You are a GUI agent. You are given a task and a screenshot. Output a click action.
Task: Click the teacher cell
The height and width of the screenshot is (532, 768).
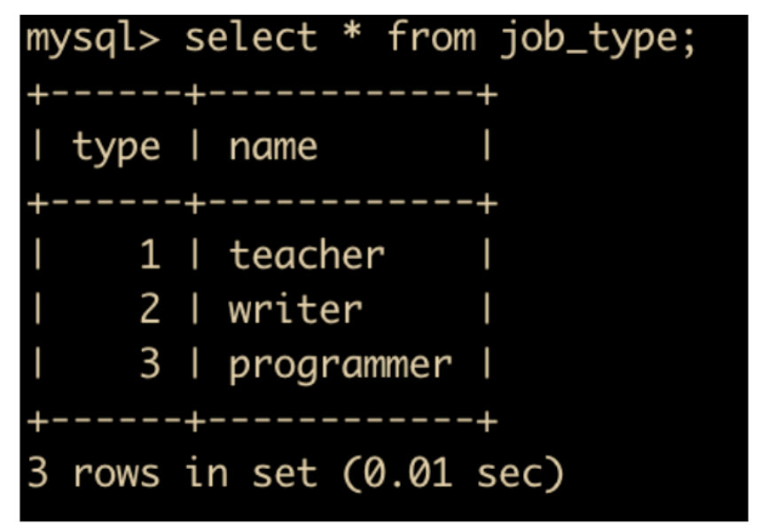pyautogui.click(x=307, y=254)
